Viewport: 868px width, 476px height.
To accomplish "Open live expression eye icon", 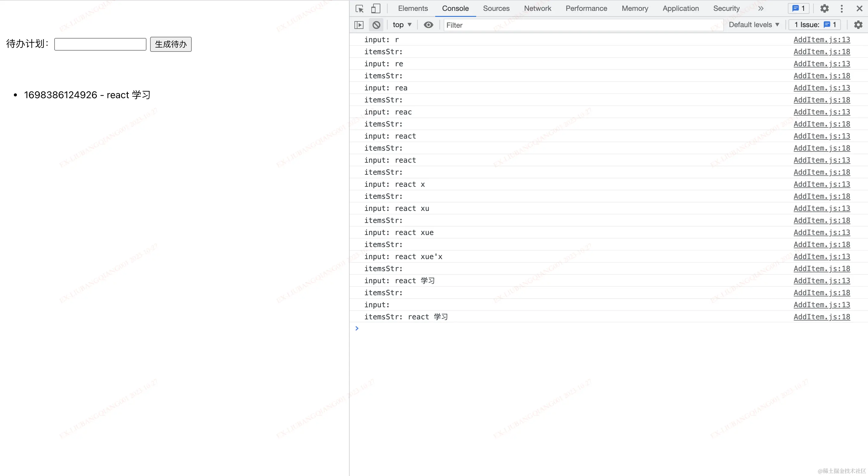I will (428, 25).
